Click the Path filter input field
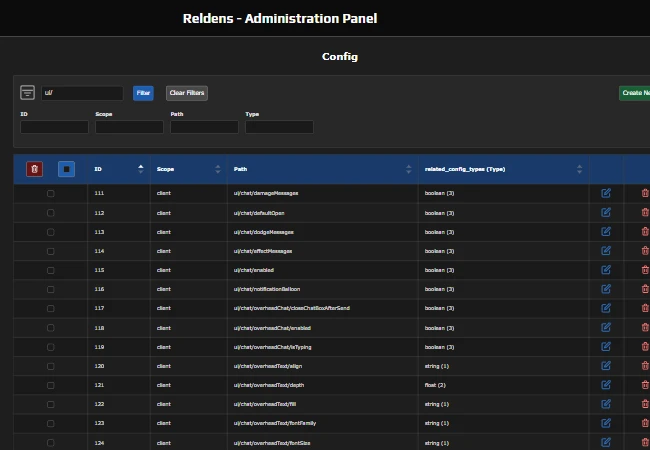Screen dimensions: 650x450 click(204, 127)
